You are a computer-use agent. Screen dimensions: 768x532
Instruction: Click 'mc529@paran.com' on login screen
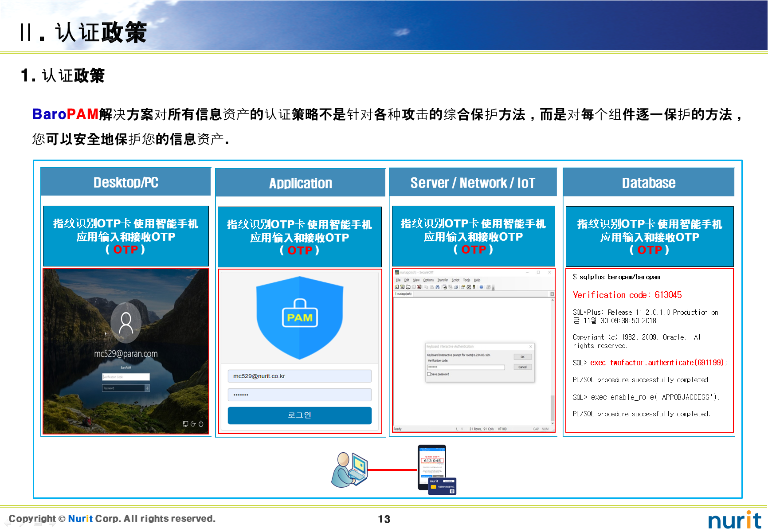[x=126, y=354]
